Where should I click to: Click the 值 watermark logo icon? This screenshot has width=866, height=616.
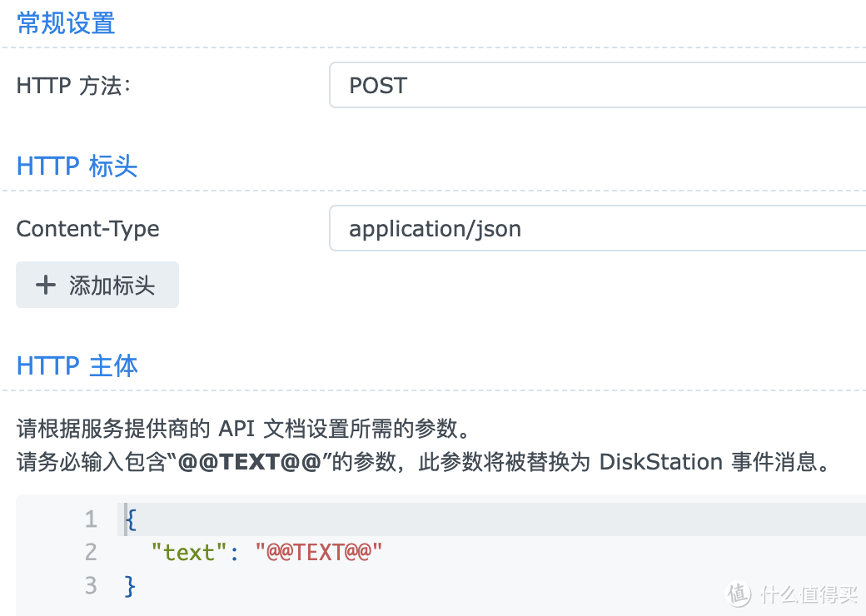(739, 593)
